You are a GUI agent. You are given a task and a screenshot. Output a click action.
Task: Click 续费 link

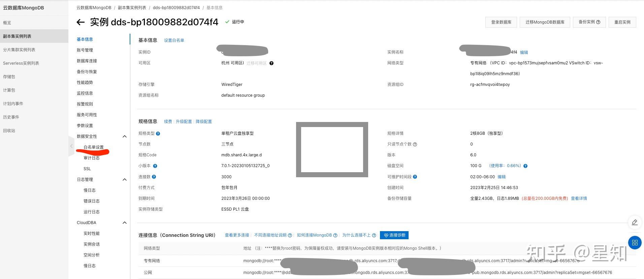pyautogui.click(x=168, y=122)
